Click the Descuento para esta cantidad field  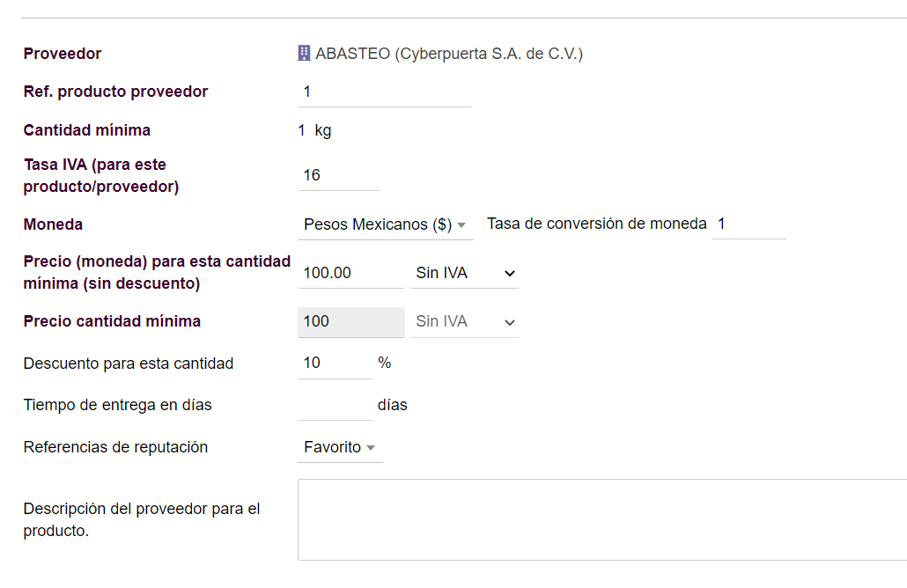(x=335, y=364)
